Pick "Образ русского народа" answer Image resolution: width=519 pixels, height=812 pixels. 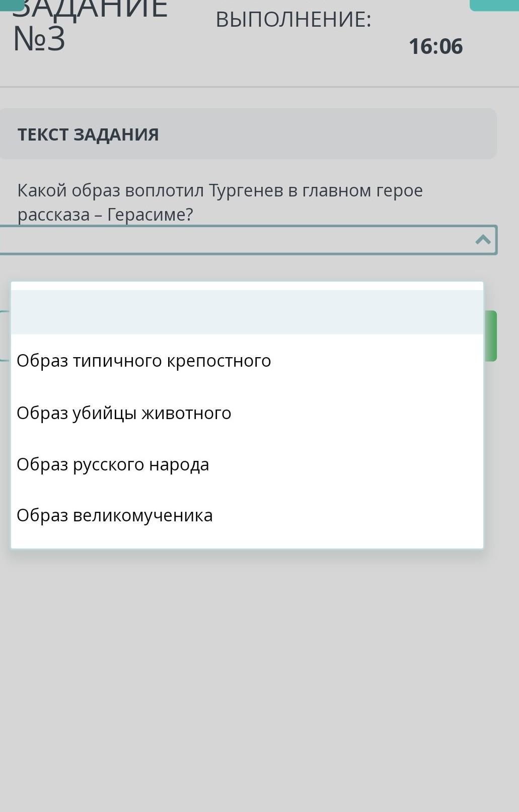(247, 464)
